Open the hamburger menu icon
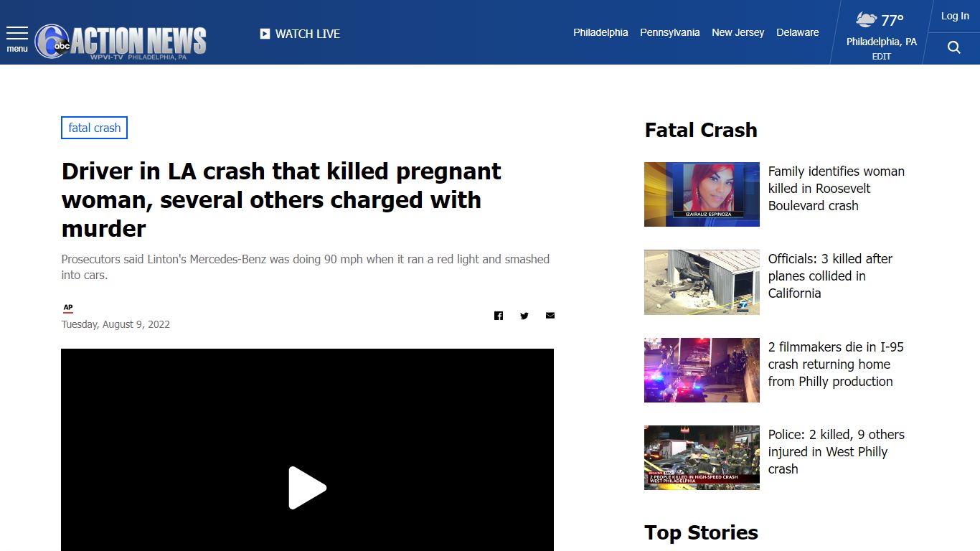 [17, 34]
